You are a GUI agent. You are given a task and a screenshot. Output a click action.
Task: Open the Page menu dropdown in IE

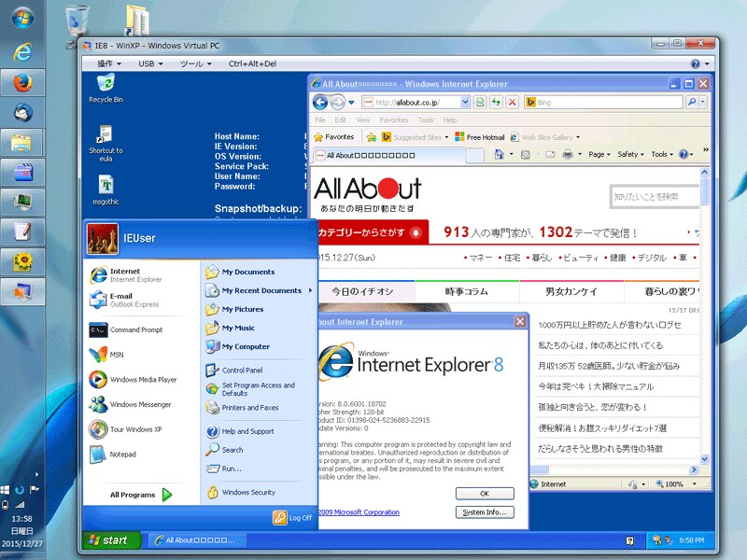tap(599, 154)
